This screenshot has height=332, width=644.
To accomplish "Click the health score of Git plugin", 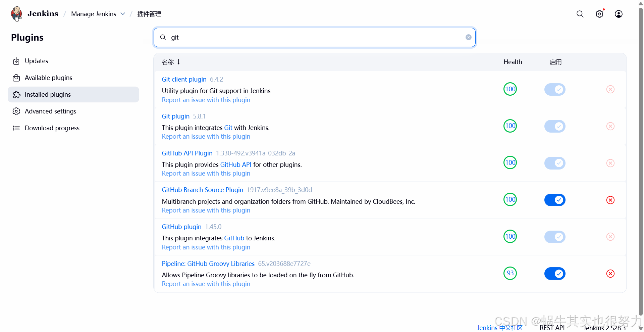I will (x=510, y=126).
